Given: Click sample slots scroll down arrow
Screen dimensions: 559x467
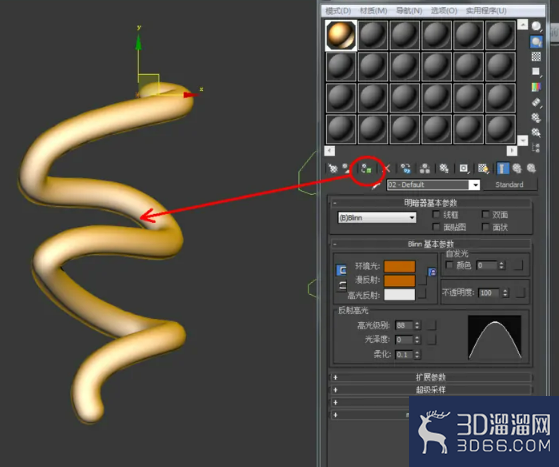Looking at the screenshot, I should [522, 140].
